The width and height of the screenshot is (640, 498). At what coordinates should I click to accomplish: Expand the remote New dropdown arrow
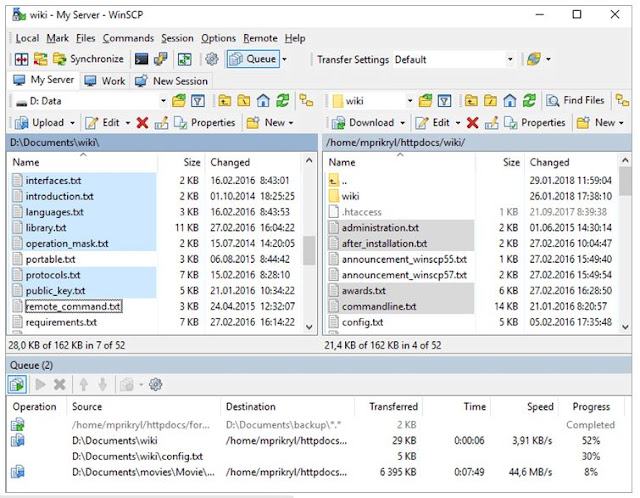[621, 123]
